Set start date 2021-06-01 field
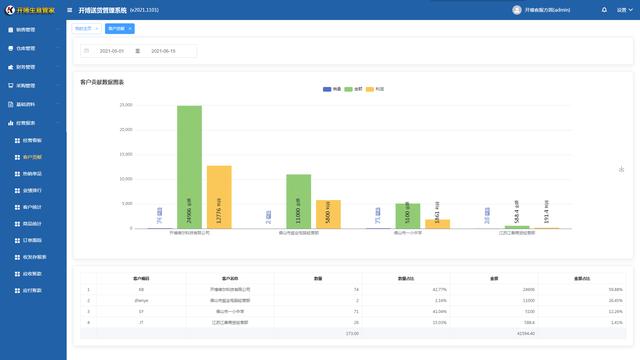 click(x=111, y=51)
